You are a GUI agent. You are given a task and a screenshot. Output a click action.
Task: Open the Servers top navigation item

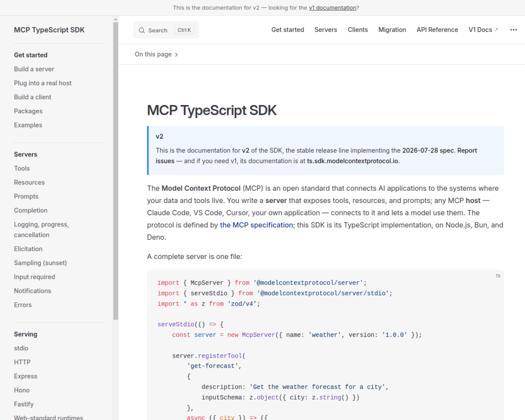pyautogui.click(x=326, y=30)
